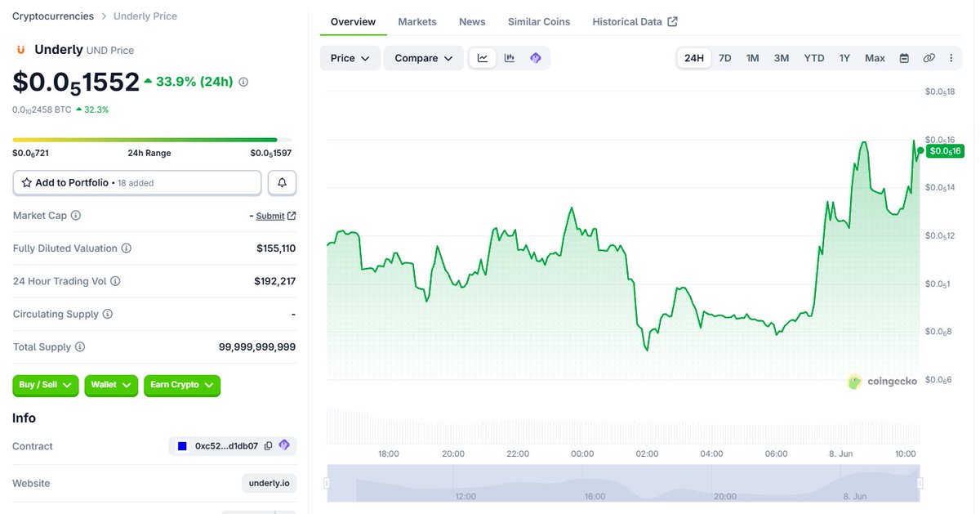
Task: Expand the Price dropdown
Action: pos(350,58)
